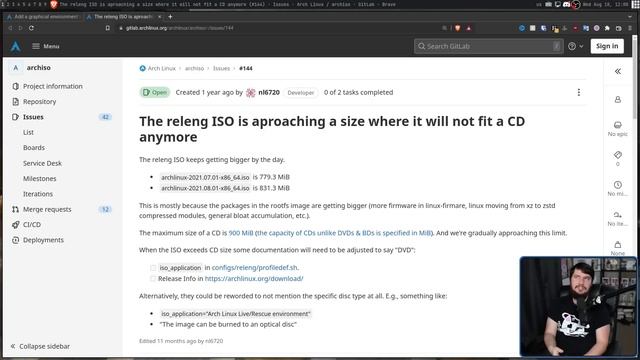Screen dimensions: 640x360
Task: Open the archiso project header
Action: (38, 68)
